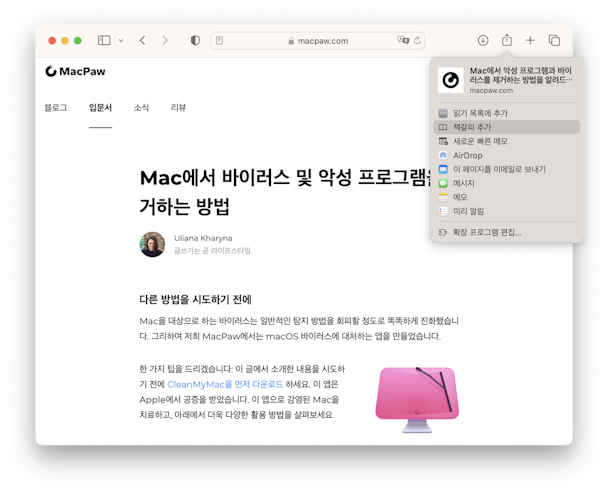Open the sidebar options dropdown chevron
Viewport: 608px width, 492px height.
coord(121,40)
